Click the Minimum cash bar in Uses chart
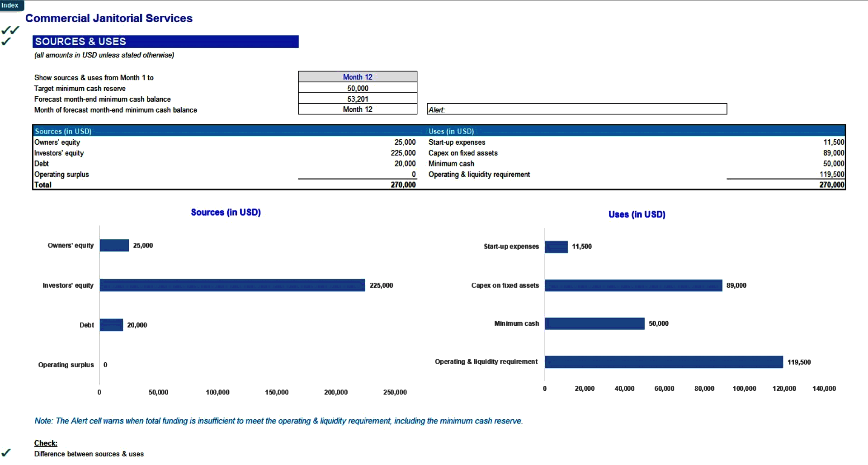Viewport: 868px width, 465px height. (594, 323)
